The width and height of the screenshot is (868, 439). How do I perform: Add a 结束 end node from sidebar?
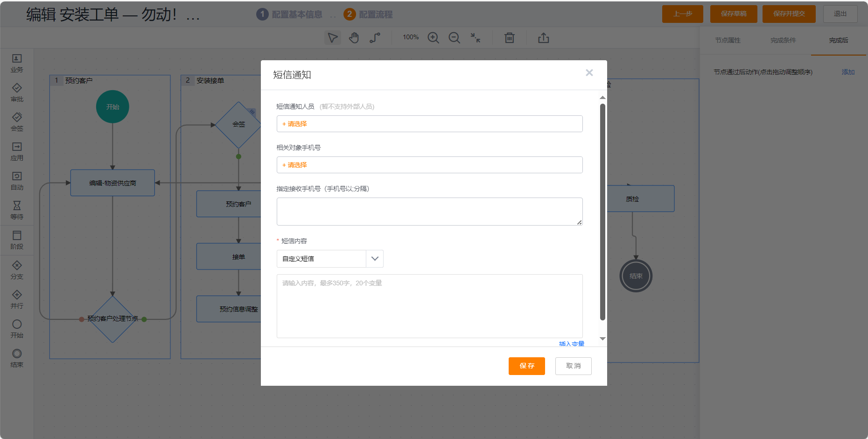pos(17,359)
